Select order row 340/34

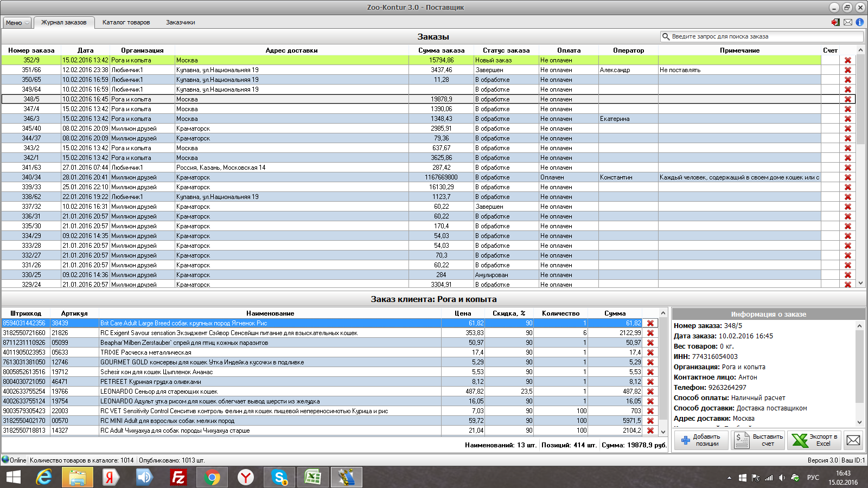(429, 177)
